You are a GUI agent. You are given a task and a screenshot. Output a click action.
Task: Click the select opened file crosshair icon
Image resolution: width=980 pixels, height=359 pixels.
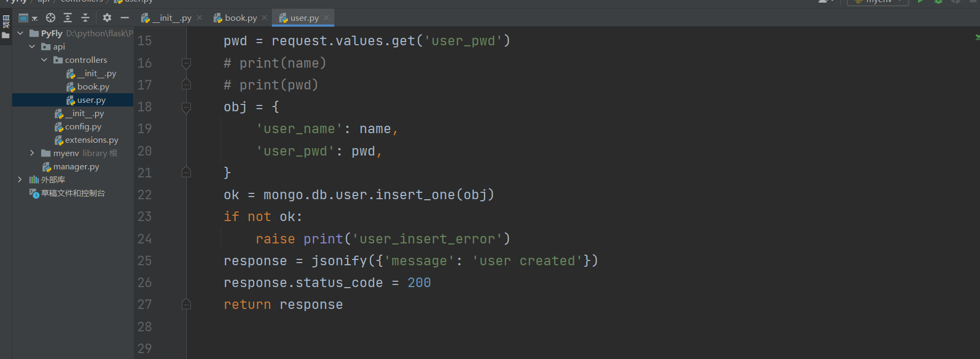pos(51,18)
